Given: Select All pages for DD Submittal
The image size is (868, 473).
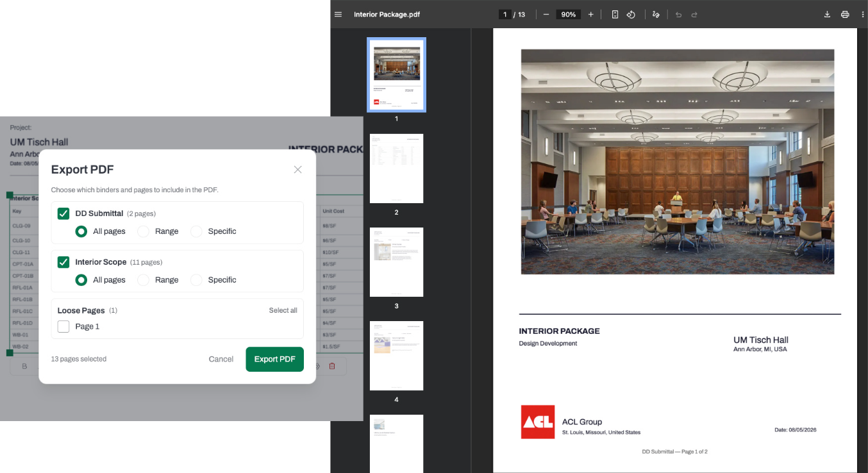Looking at the screenshot, I should coord(81,231).
